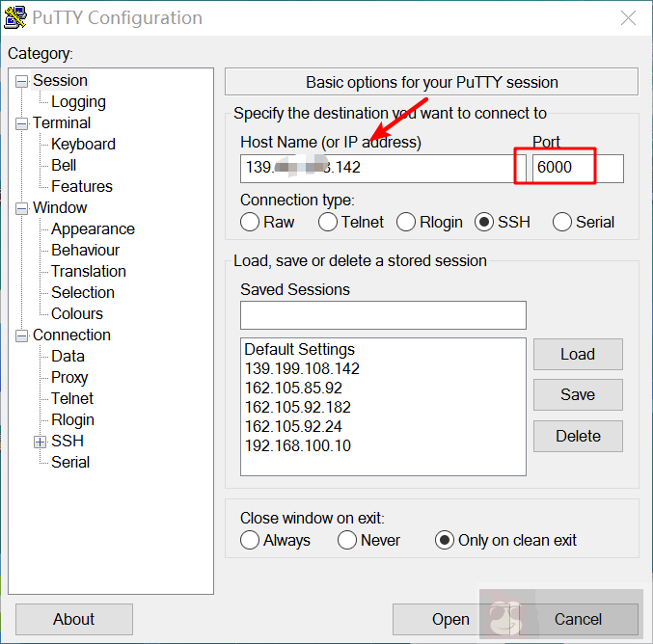Open the Terminal category

(x=61, y=122)
